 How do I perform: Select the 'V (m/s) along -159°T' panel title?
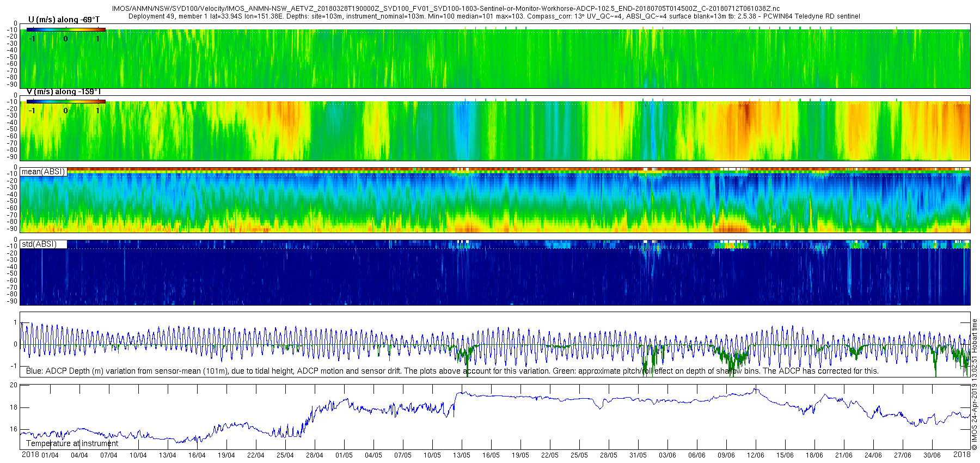coord(64,92)
